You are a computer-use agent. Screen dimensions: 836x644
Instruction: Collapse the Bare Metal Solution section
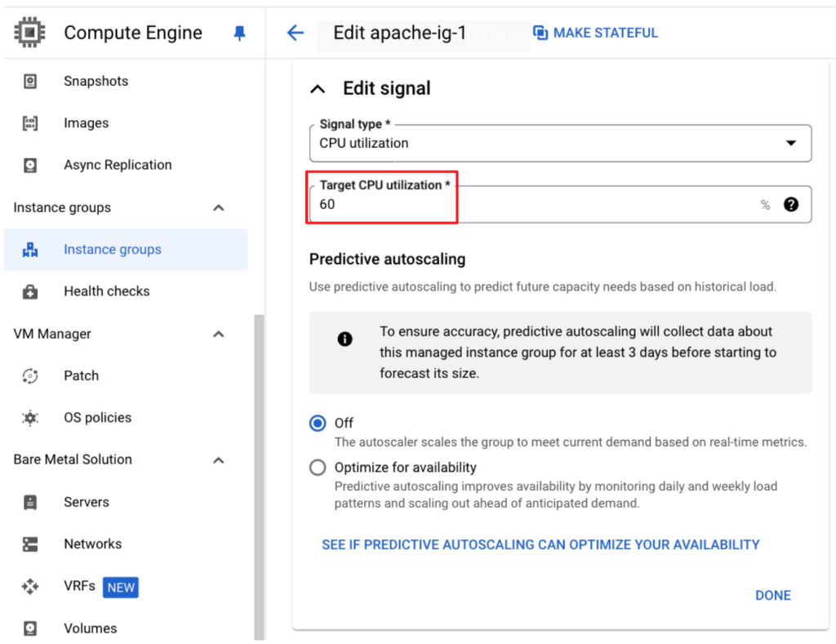click(x=219, y=460)
